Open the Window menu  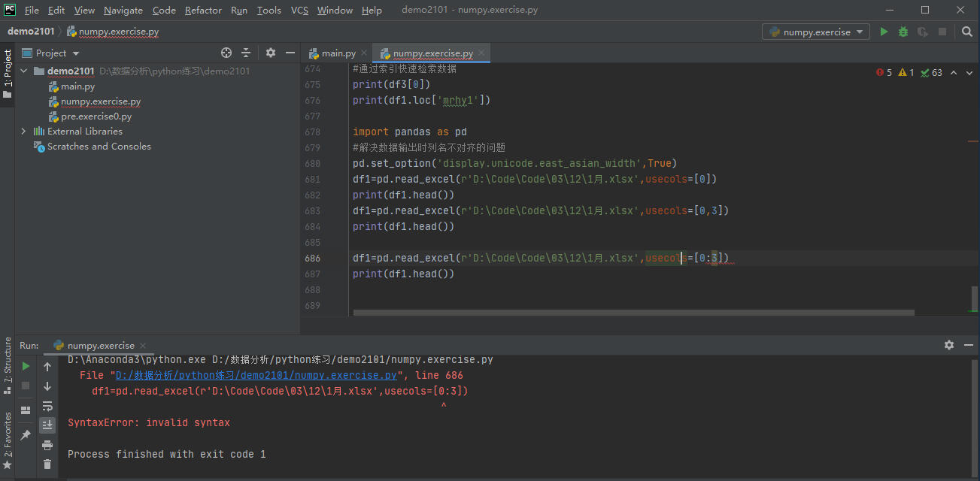[335, 11]
